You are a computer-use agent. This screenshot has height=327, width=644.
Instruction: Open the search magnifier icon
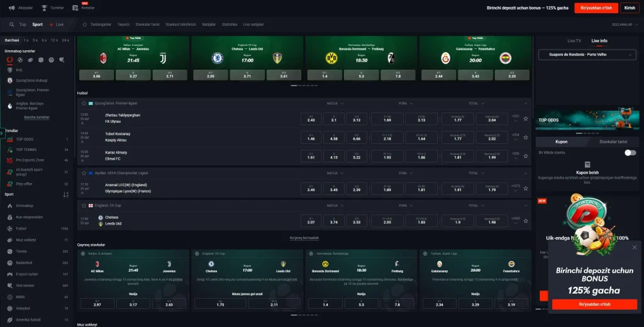(11, 25)
